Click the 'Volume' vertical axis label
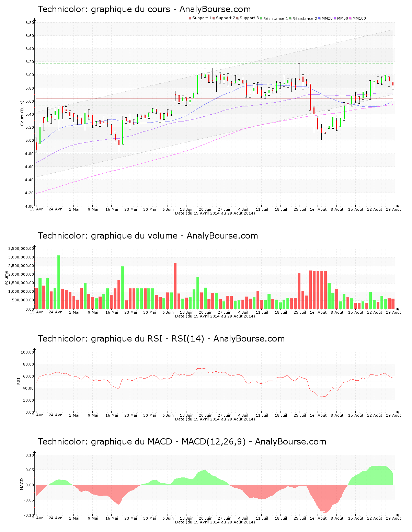The height and width of the screenshot is (532, 412). (x=6, y=278)
